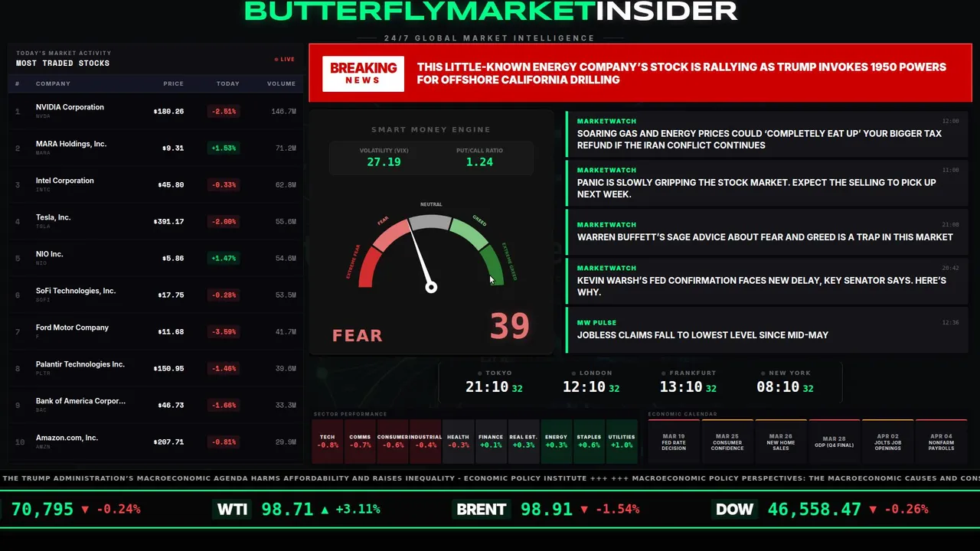Image resolution: width=980 pixels, height=551 pixels.
Task: Open the Warren Buffett fear and greed headline
Action: pos(766,232)
